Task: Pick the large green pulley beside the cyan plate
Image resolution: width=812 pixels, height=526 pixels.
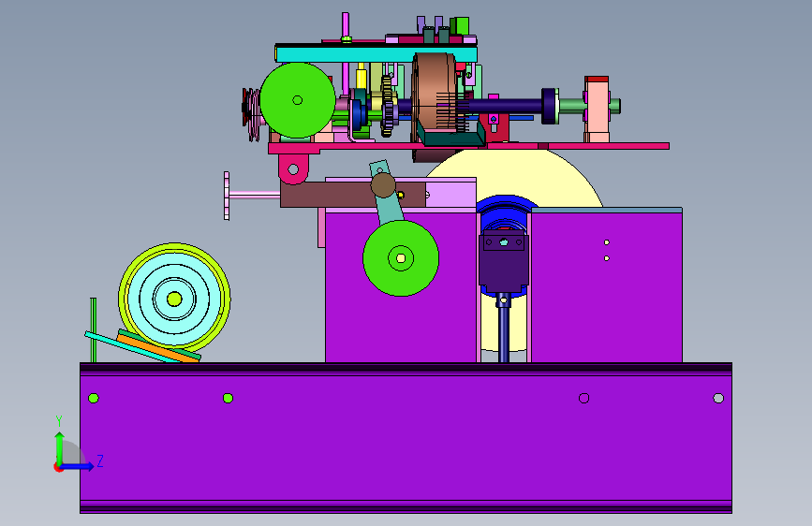Action: coord(297,100)
